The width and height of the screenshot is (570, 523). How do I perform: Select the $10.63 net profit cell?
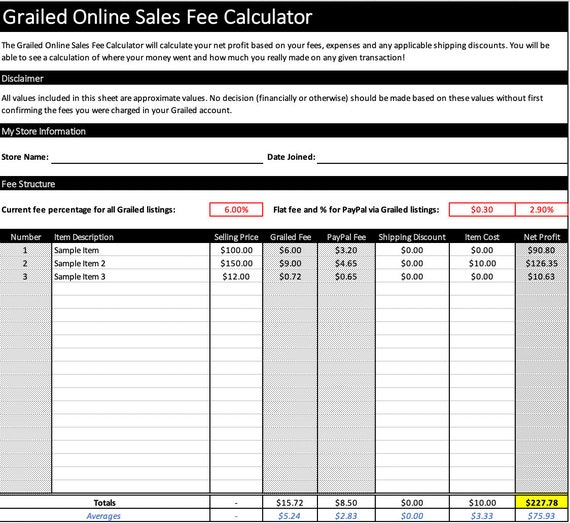(541, 277)
